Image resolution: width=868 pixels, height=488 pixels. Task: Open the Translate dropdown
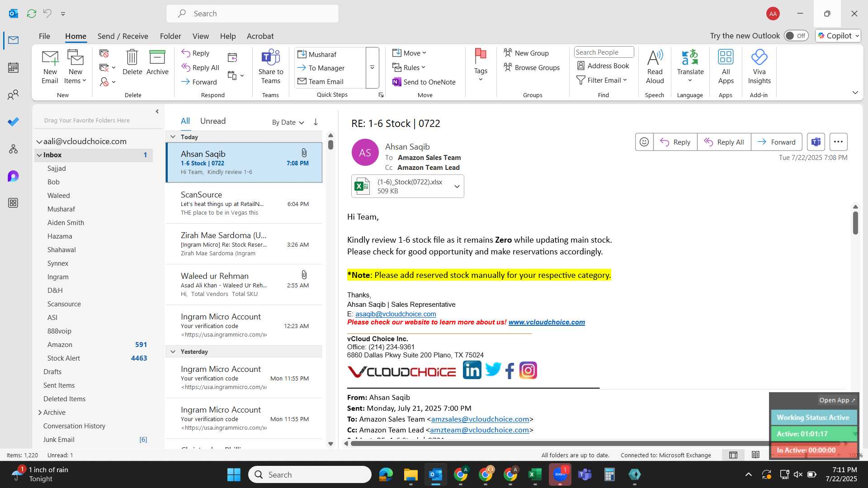[690, 81]
